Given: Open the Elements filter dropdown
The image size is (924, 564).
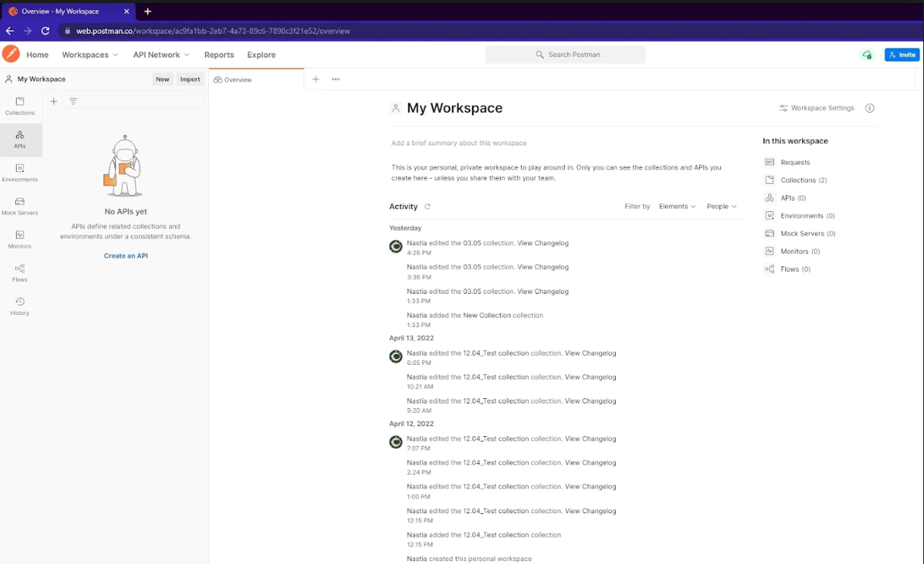Looking at the screenshot, I should click(x=677, y=206).
